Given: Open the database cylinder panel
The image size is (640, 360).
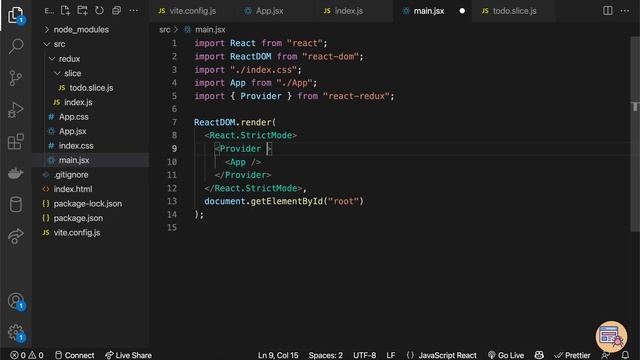Looking at the screenshot, I should tap(16, 204).
